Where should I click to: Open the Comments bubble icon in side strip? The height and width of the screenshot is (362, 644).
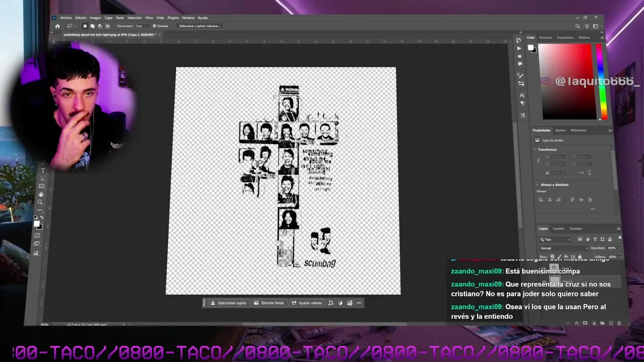(520, 64)
